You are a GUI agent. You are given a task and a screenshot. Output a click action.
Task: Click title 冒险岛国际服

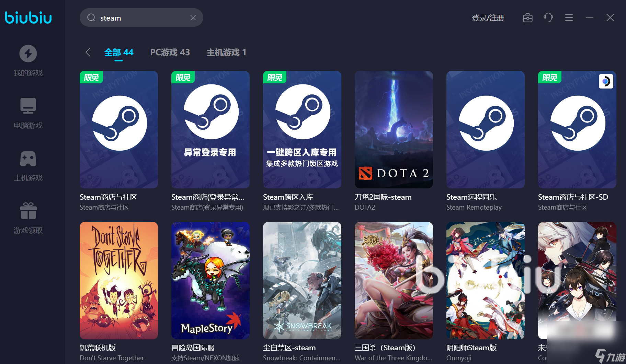pos(193,348)
